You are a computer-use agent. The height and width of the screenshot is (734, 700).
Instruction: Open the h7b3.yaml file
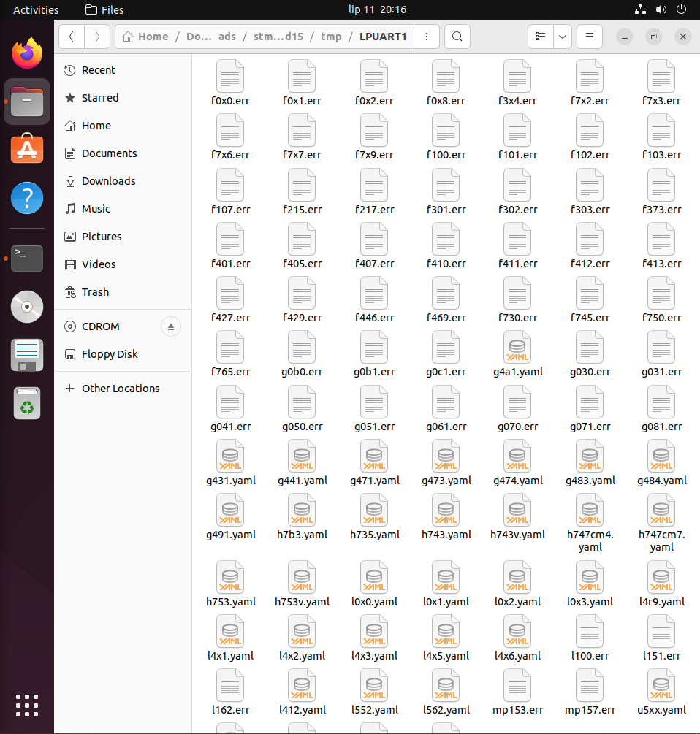(302, 511)
